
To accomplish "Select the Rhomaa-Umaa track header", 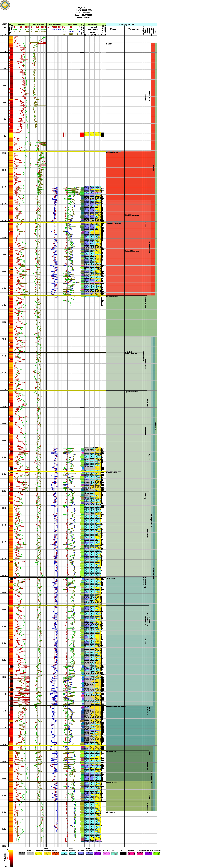I will [x=93, y=25].
